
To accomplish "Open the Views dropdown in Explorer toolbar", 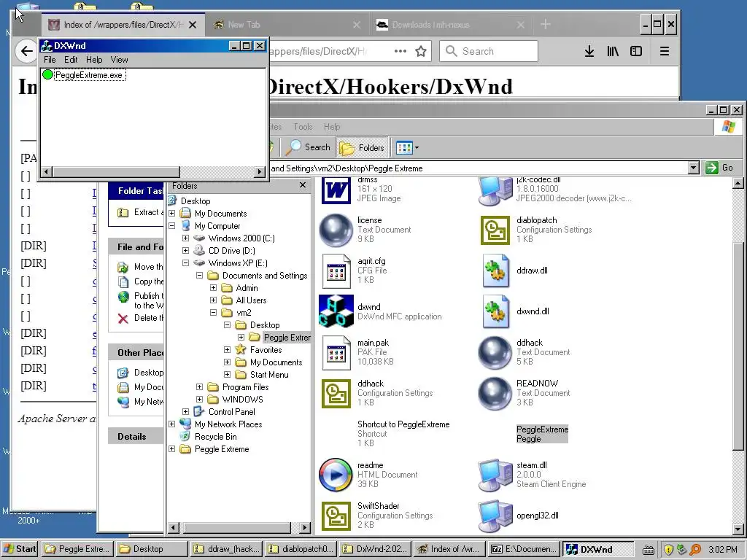I will (x=407, y=147).
